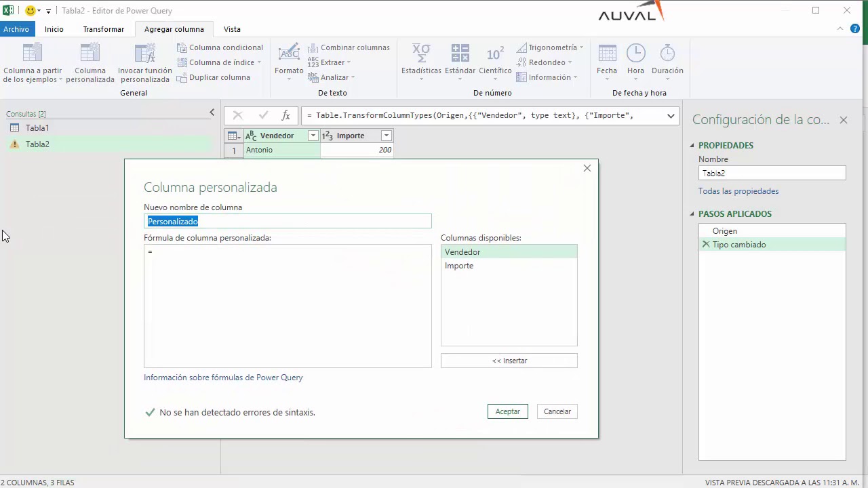Click the fx formula icon
The width and height of the screenshot is (868, 488).
click(286, 115)
